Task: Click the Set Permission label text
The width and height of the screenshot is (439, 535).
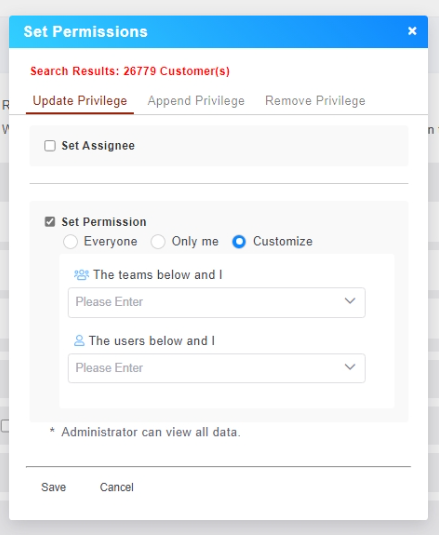Action: pyautogui.click(x=104, y=222)
